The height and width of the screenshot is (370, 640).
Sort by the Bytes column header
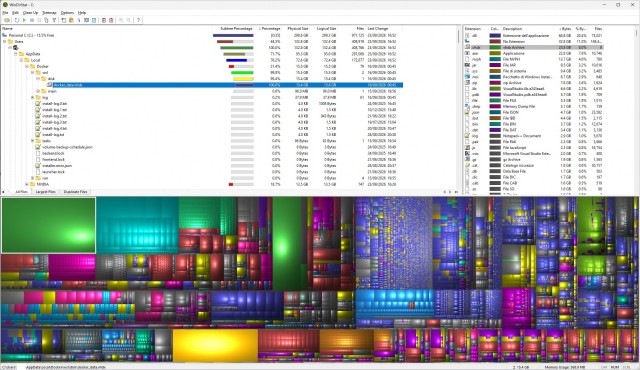point(565,29)
